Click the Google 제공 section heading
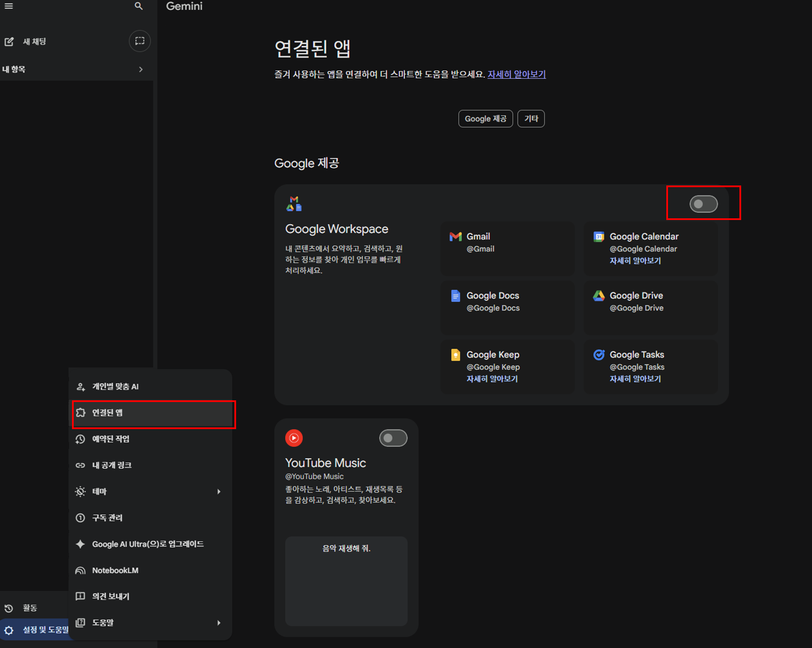This screenshot has width=812, height=648. point(306,164)
